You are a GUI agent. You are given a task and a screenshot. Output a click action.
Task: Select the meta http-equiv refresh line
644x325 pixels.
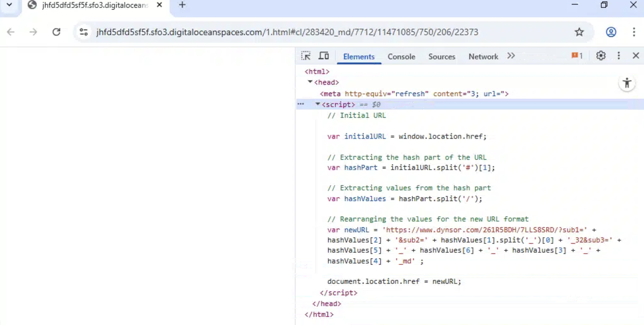[x=414, y=94]
